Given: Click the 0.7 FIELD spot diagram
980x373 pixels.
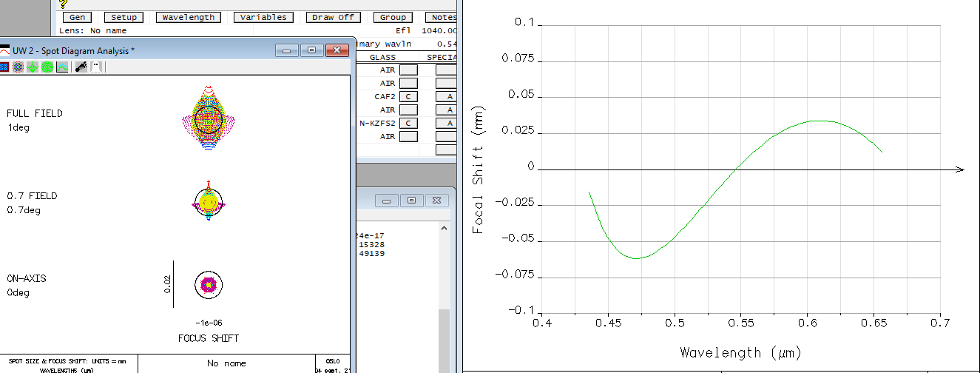Looking at the screenshot, I should 209,201.
